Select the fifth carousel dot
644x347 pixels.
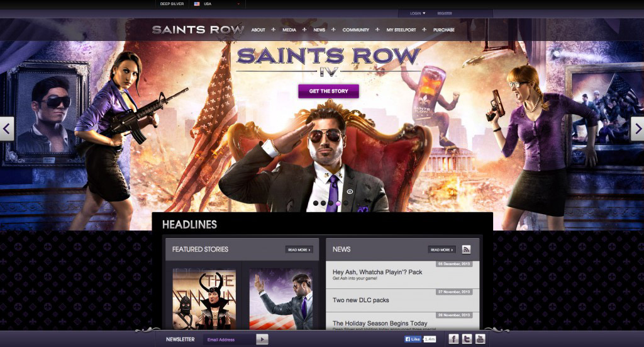pyautogui.click(x=345, y=203)
